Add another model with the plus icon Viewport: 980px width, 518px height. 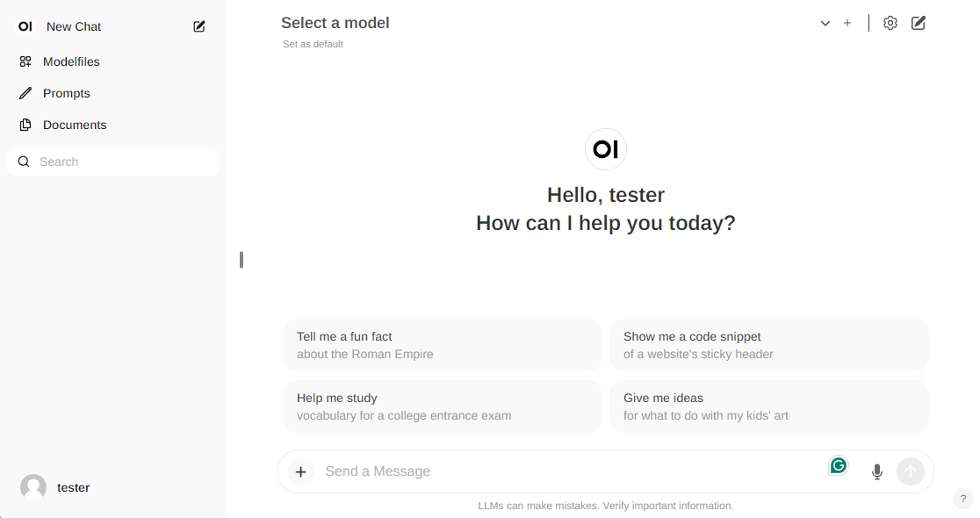(847, 23)
